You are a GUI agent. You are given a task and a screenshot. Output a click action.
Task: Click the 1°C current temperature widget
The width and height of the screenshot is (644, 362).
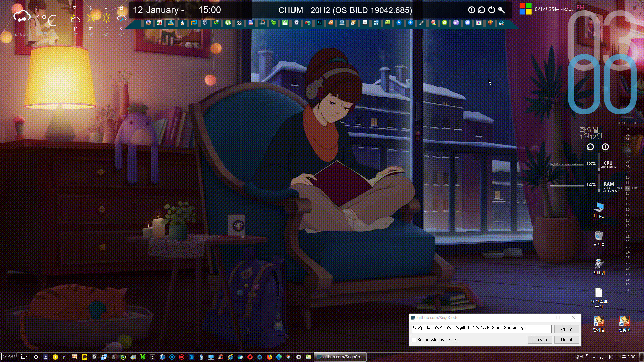pyautogui.click(x=46, y=21)
